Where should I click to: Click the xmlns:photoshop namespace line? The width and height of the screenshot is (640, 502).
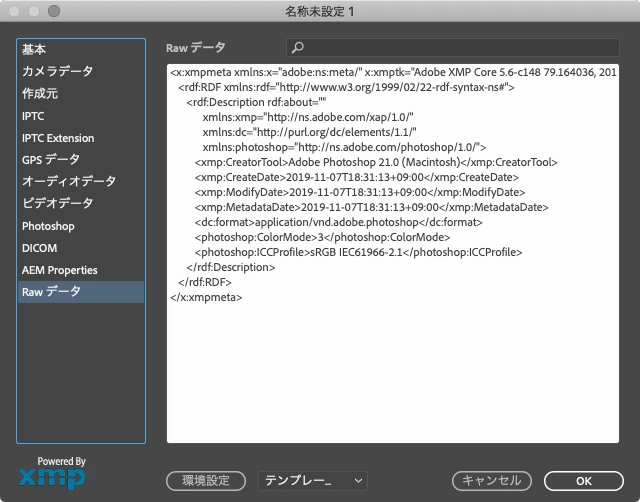coord(344,147)
